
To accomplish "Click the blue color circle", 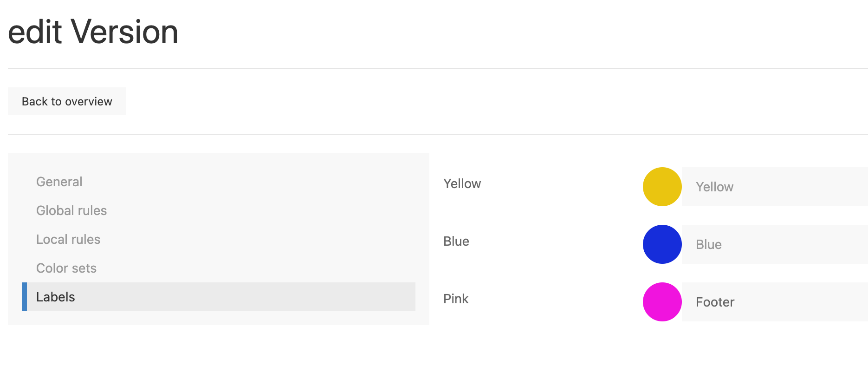I will (662, 244).
